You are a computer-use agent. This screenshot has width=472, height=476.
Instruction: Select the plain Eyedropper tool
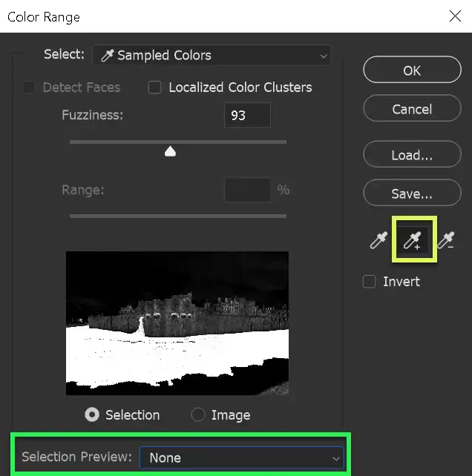pyautogui.click(x=378, y=240)
